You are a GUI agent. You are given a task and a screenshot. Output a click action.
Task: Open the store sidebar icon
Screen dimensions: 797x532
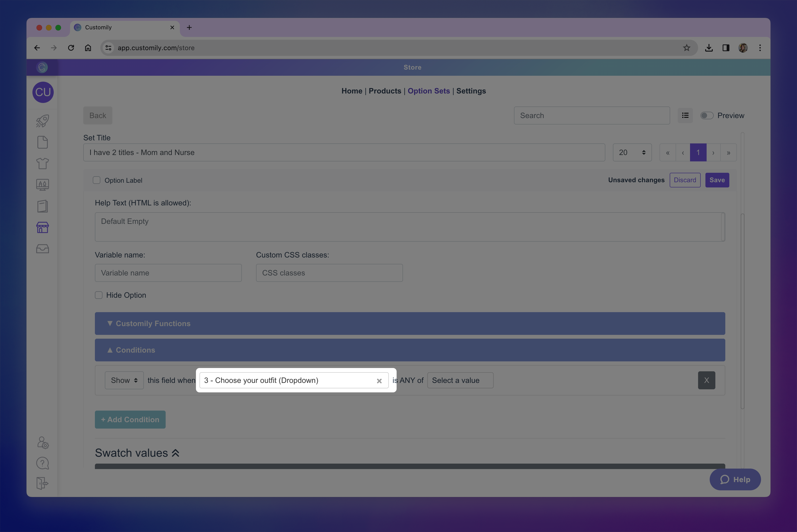[x=42, y=227]
